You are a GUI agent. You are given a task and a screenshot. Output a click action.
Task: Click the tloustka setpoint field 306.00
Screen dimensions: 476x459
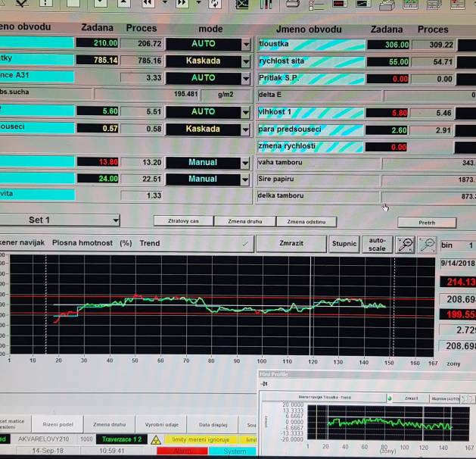pyautogui.click(x=388, y=45)
